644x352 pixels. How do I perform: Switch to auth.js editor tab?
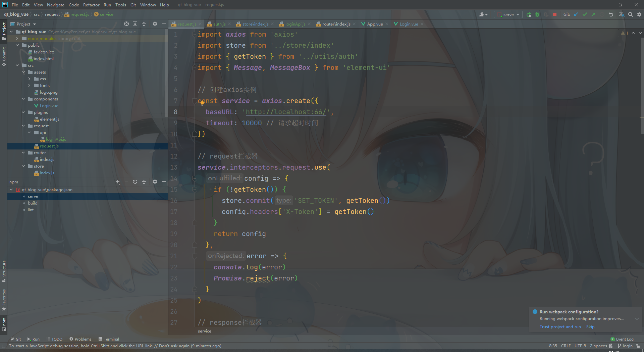219,24
